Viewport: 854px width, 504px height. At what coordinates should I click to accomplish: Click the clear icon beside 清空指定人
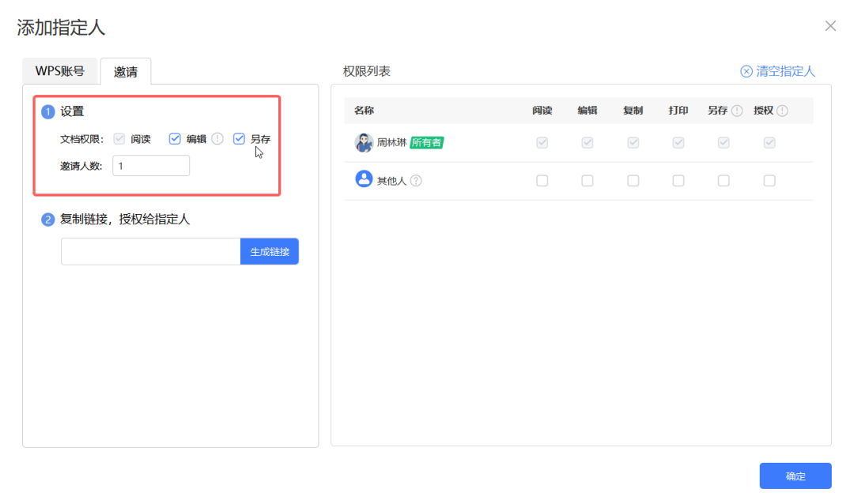click(746, 71)
